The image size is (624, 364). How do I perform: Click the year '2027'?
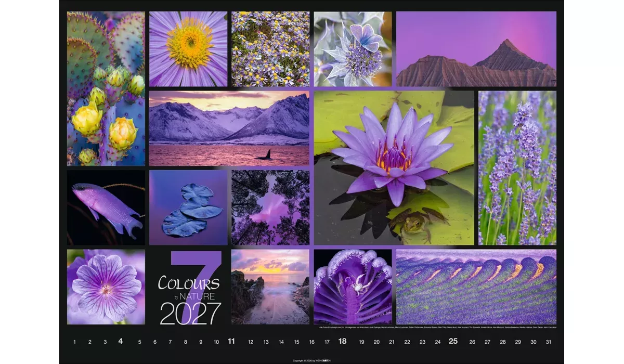190,314
